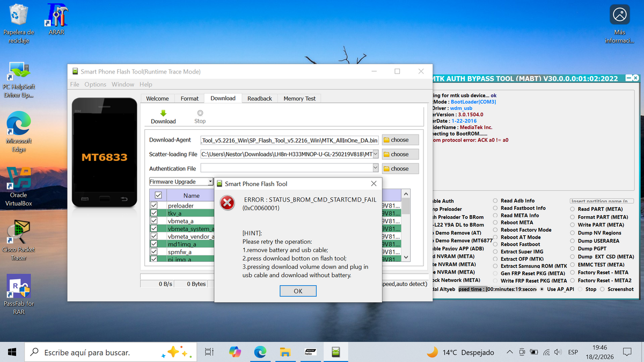Click the partition list scrollbar thumb

pyautogui.click(x=406, y=206)
